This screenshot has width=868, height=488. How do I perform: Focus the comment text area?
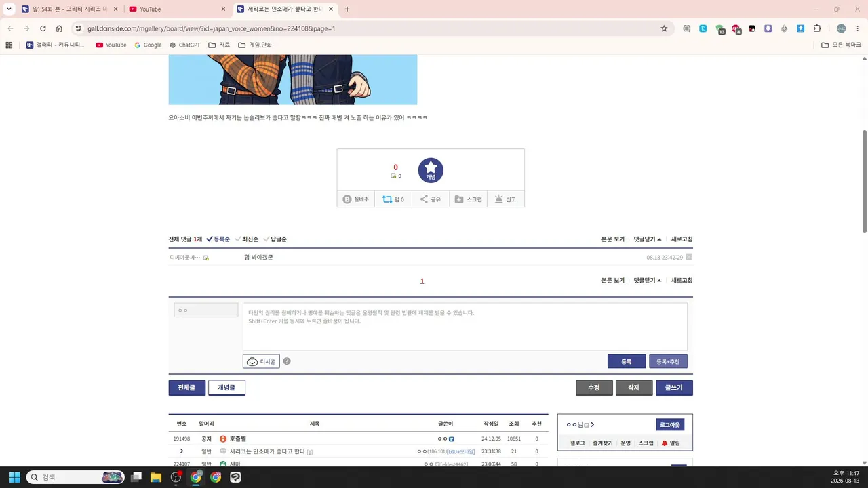click(x=465, y=327)
